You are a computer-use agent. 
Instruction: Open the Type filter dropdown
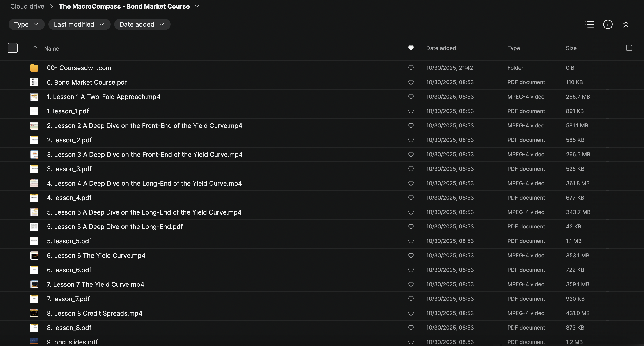[26, 24]
